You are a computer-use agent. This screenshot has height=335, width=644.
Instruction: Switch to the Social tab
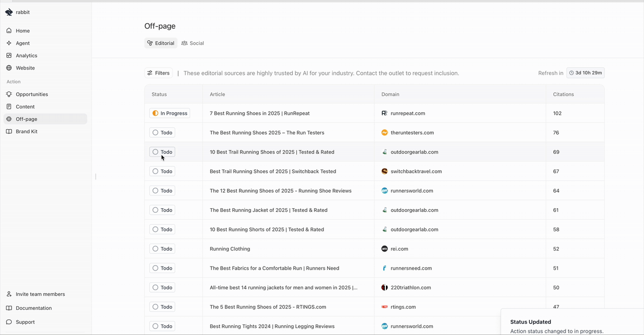[x=193, y=43]
